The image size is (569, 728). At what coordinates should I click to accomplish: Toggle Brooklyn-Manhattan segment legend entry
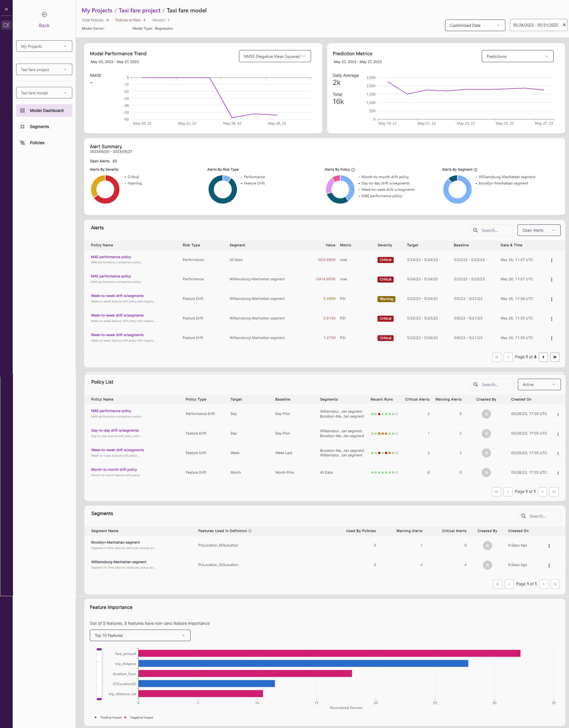point(502,183)
